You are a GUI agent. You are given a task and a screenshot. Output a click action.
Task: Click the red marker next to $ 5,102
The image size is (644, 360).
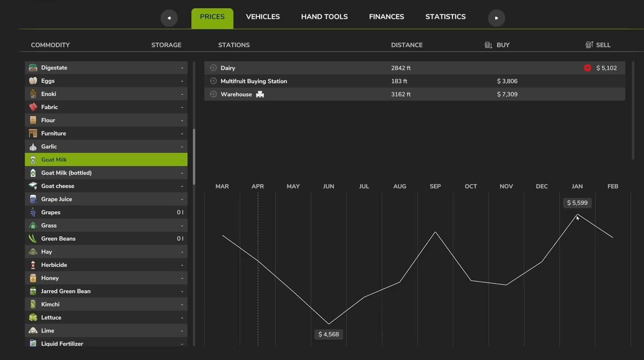tap(587, 68)
